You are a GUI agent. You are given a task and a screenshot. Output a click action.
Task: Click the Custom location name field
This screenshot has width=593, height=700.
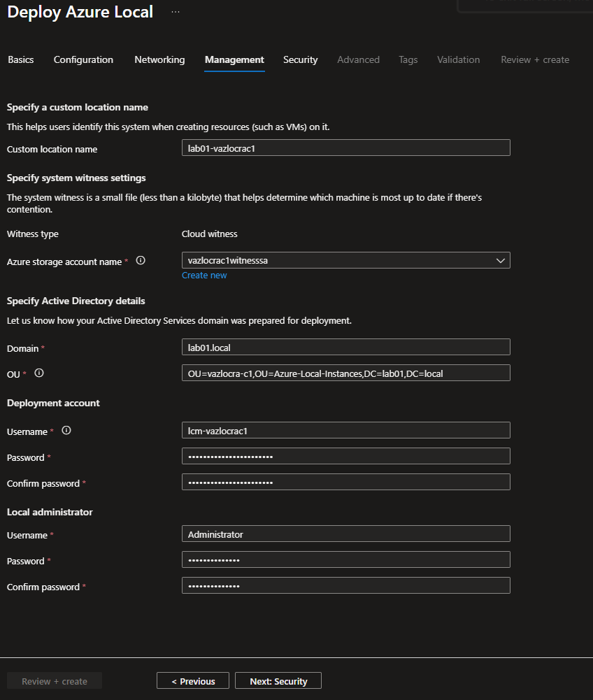pyautogui.click(x=345, y=148)
